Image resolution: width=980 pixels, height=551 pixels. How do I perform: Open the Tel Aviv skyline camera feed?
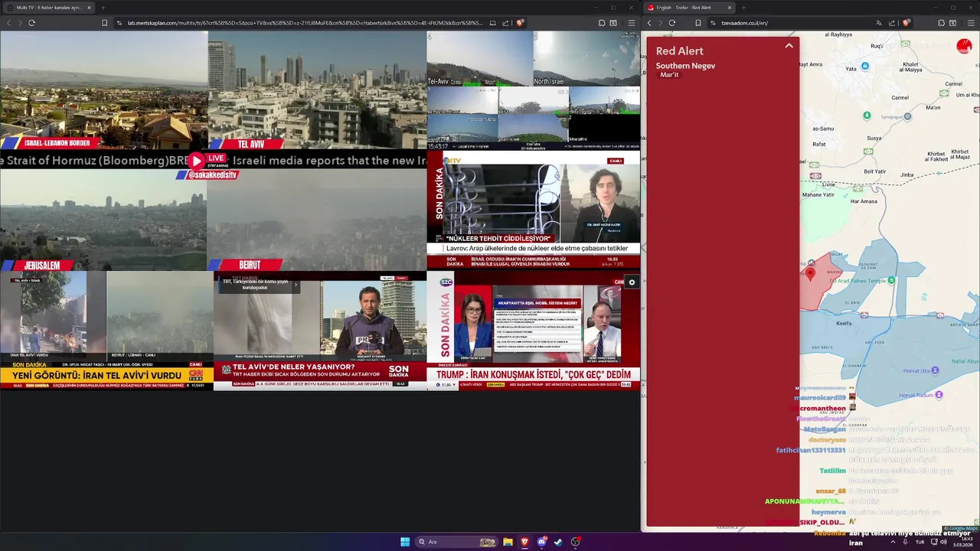coord(317,90)
